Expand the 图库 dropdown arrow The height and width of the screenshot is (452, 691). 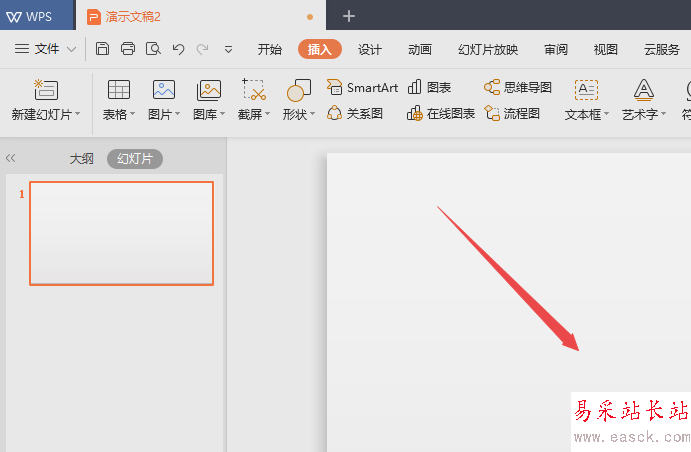[x=223, y=114]
